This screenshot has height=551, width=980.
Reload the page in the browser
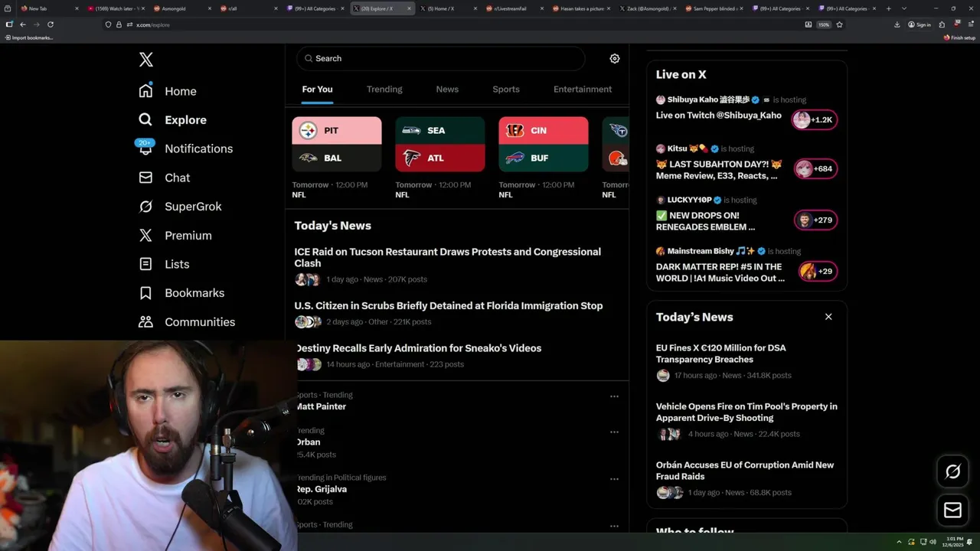click(51, 24)
